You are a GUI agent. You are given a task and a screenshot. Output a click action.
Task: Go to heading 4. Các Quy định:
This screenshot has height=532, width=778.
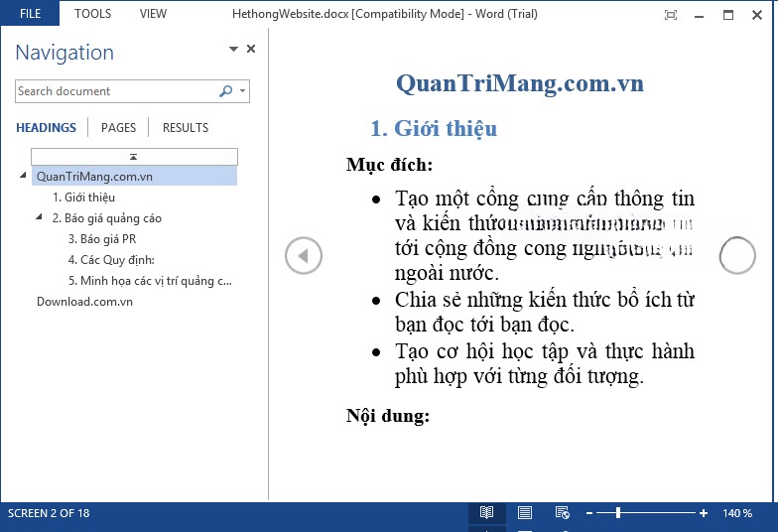111,260
